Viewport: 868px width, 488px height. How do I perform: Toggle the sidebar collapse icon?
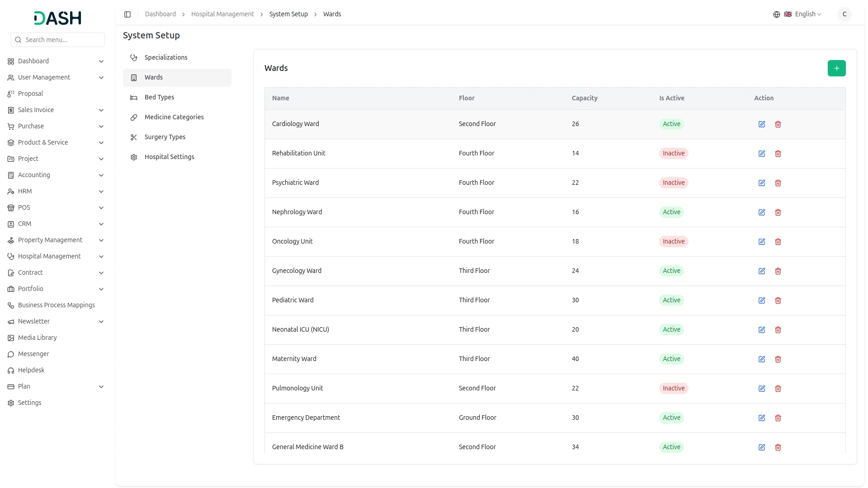click(x=127, y=14)
